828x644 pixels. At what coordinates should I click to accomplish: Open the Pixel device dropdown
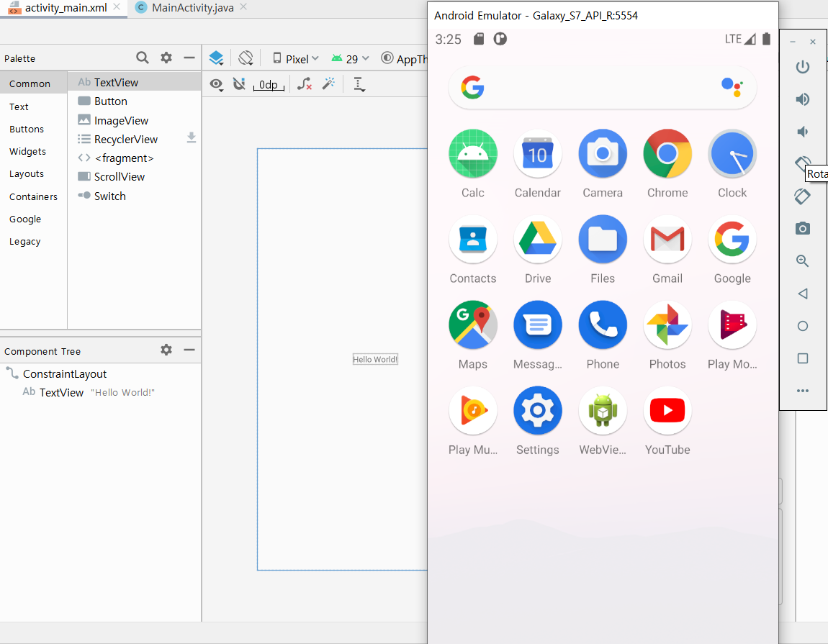[296, 58]
